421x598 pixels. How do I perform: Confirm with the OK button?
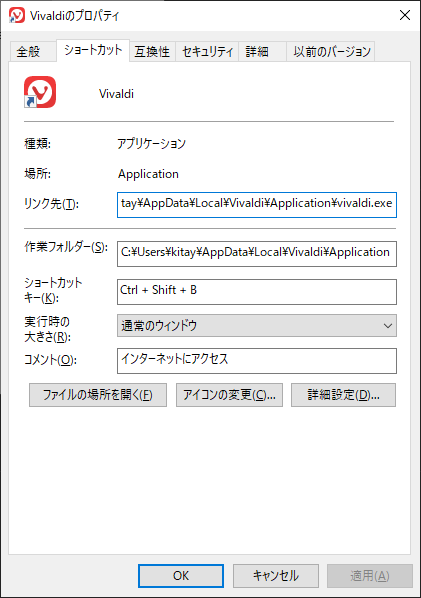[181, 575]
